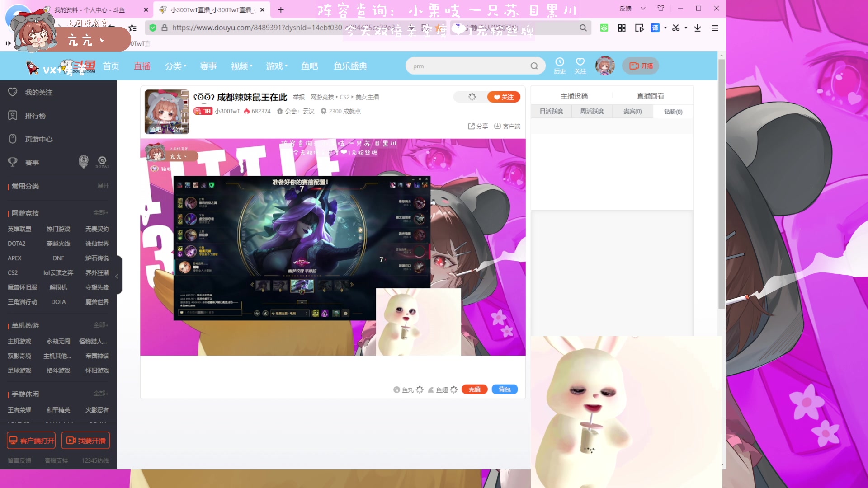Click 我要开播 button in sidebar

(x=85, y=441)
